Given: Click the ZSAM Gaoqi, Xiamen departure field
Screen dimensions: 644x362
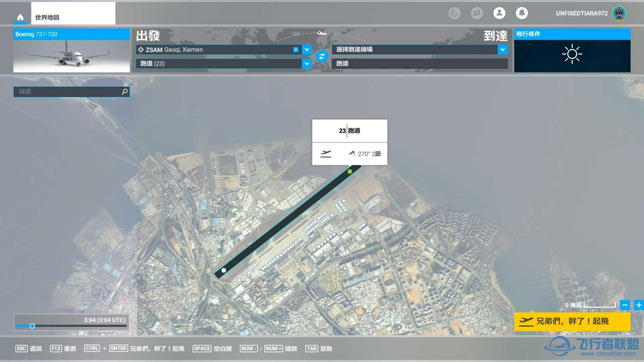Looking at the screenshot, I should pyautogui.click(x=219, y=50).
